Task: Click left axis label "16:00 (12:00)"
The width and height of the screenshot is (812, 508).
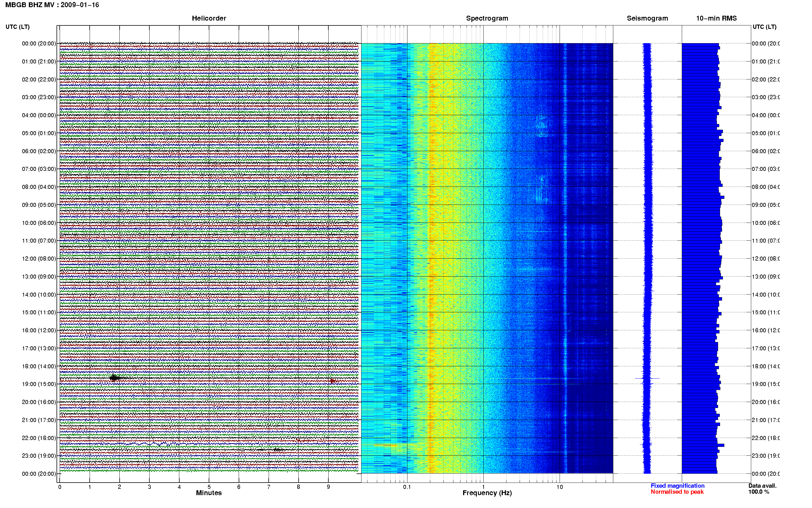Action: click(x=39, y=331)
